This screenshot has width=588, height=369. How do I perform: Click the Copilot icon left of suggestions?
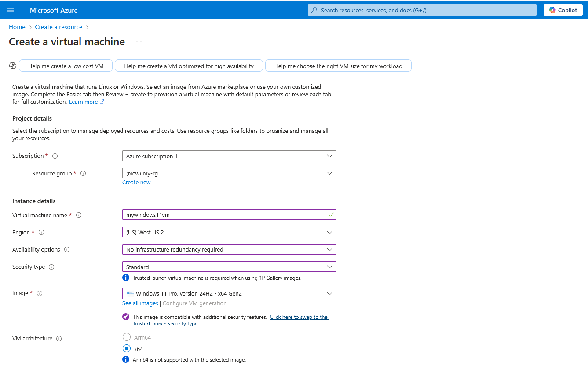pos(13,66)
